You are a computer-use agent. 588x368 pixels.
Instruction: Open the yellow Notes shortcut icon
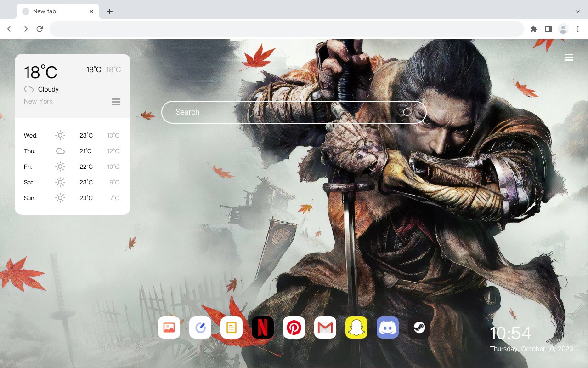tap(232, 328)
